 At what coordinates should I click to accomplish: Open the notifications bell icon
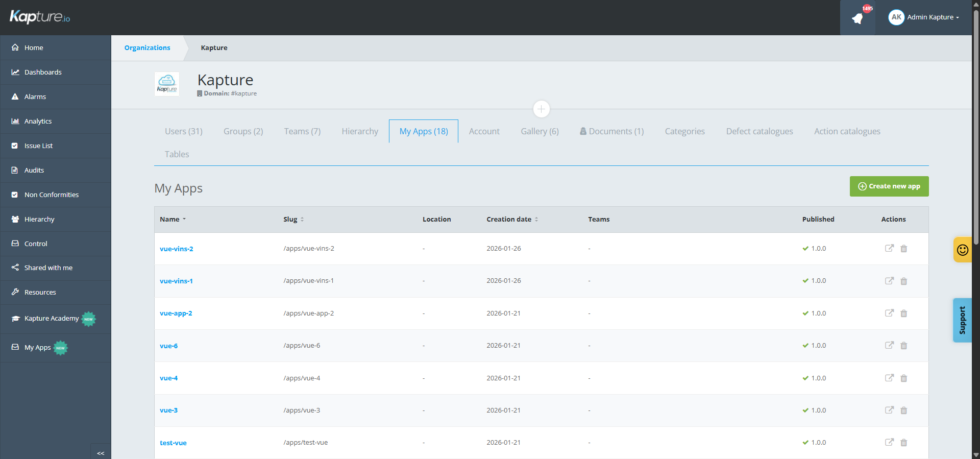tap(857, 18)
